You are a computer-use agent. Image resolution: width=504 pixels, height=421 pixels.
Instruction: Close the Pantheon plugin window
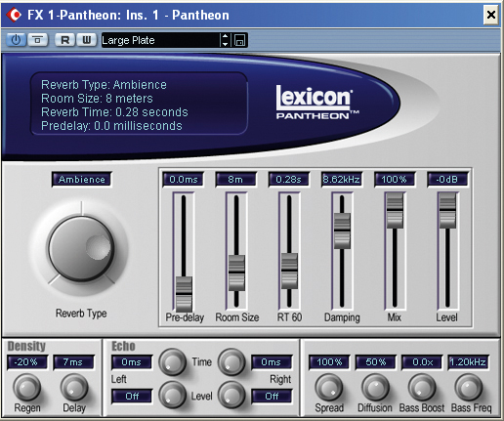(490, 15)
